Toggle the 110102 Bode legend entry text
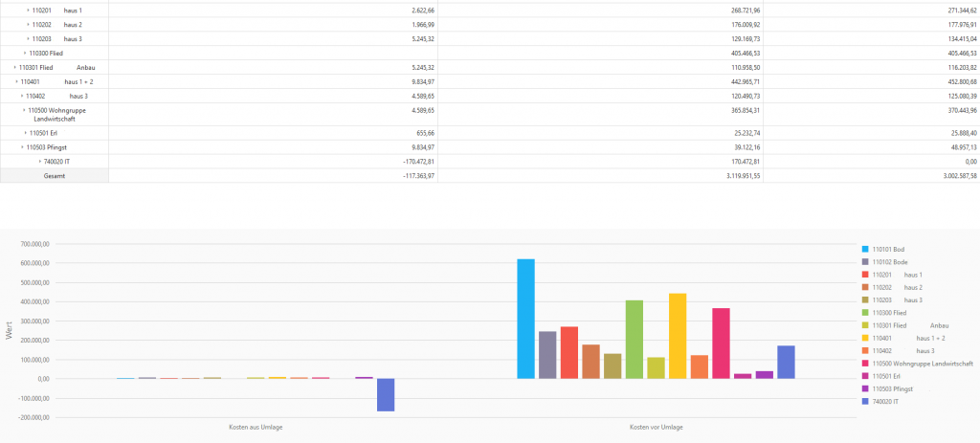This screenshot has height=443, width=980. (x=889, y=261)
